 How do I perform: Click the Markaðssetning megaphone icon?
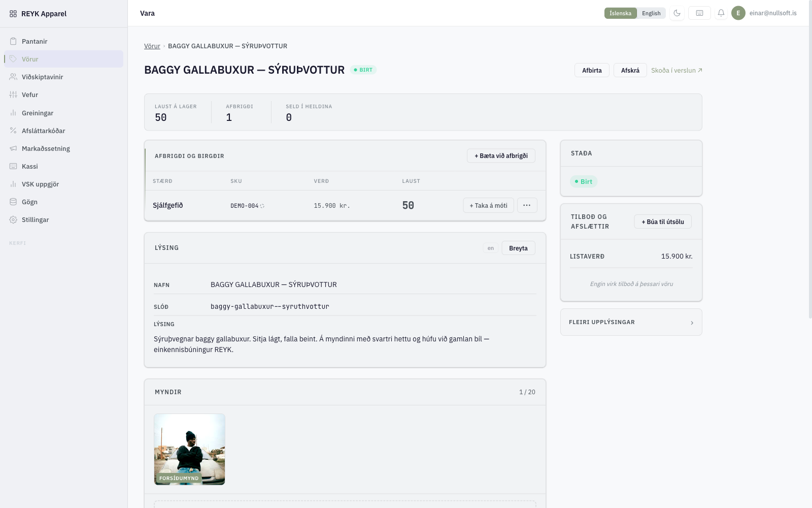click(13, 148)
